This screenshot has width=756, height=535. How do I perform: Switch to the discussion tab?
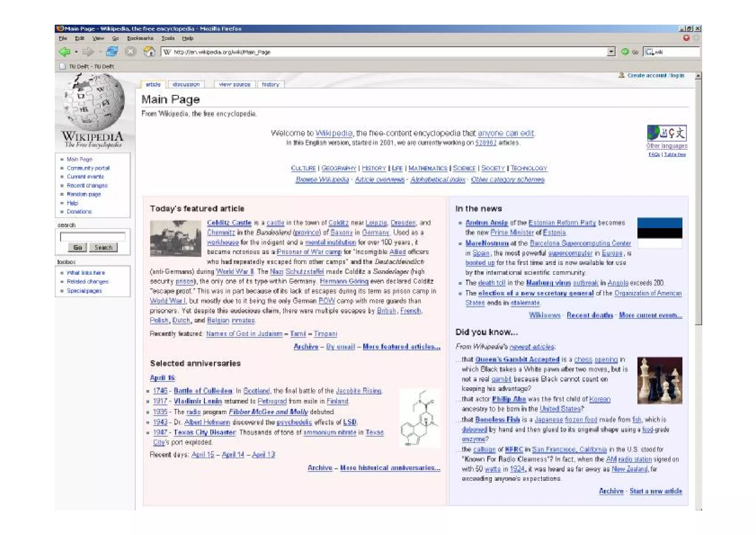click(x=186, y=85)
